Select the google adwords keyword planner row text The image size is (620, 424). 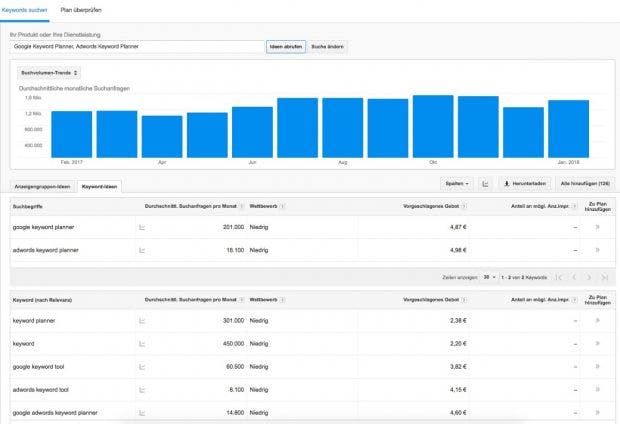coord(55,413)
